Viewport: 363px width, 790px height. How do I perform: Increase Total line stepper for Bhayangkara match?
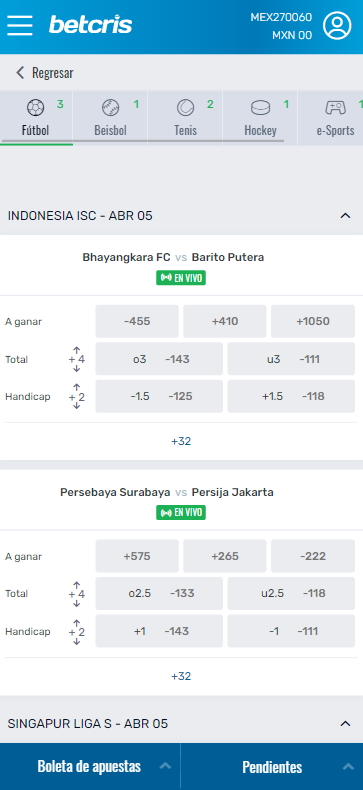pos(77,350)
